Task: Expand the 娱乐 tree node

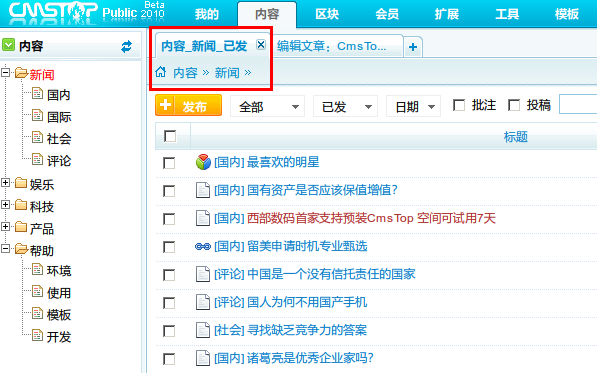Action: 5,183
